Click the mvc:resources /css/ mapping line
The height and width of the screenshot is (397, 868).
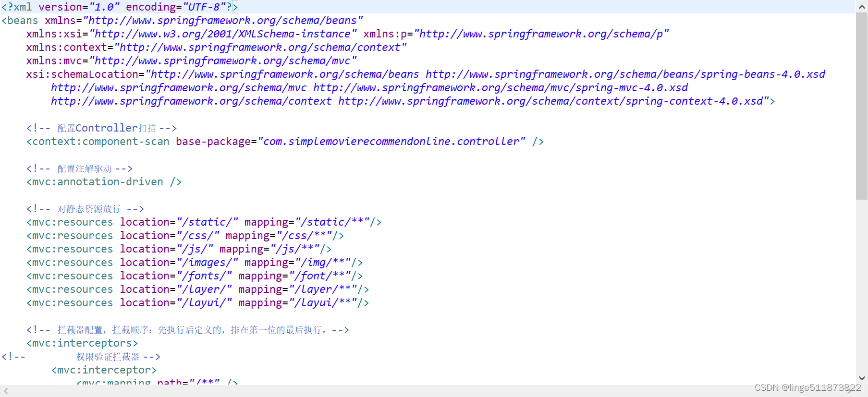[185, 236]
